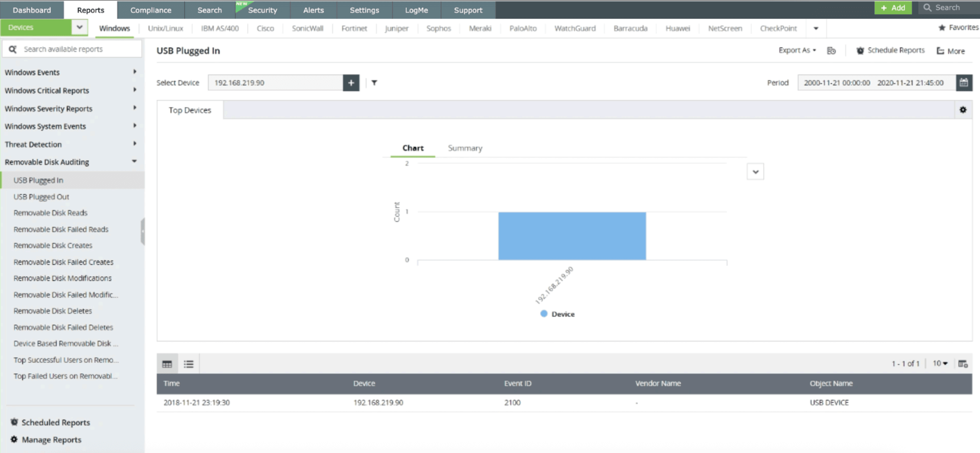Click the green Add button
The width and height of the screenshot is (980, 453).
coord(893,8)
